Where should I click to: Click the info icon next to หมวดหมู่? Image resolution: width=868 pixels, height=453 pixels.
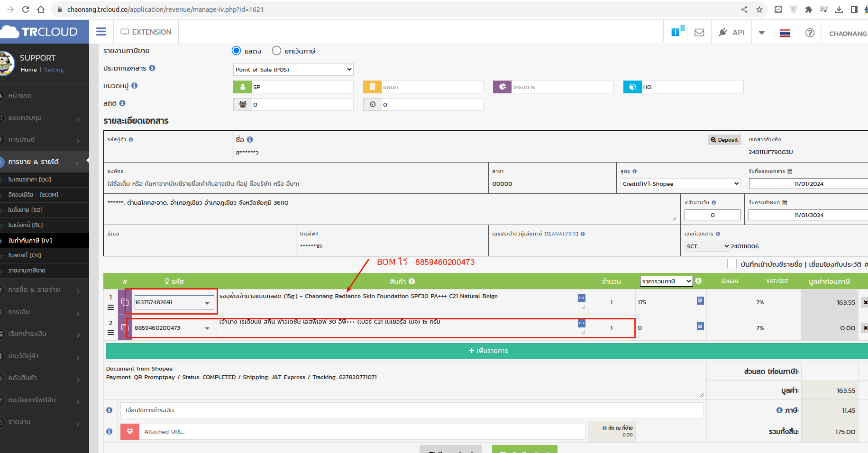click(x=135, y=85)
